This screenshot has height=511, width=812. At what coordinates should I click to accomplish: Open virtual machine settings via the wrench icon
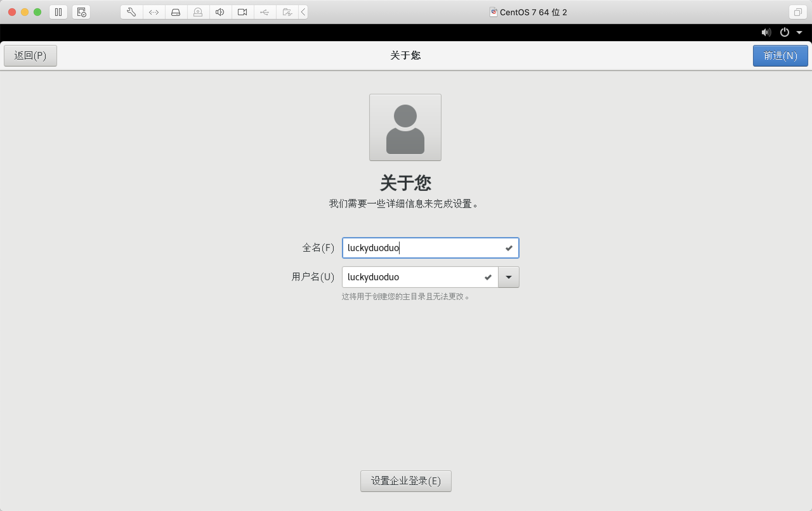[131, 12]
